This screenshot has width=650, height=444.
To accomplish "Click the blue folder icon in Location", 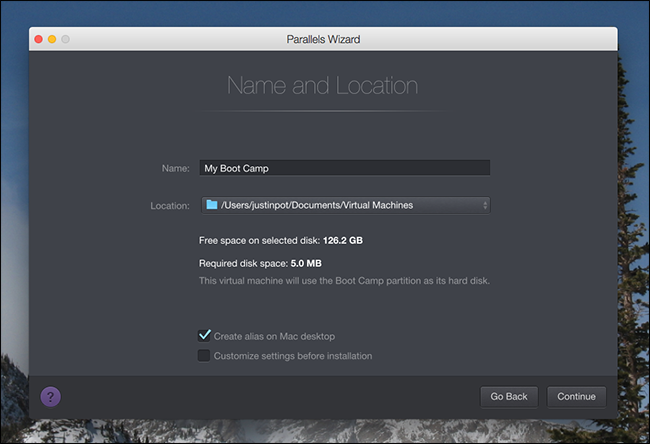I will tap(212, 205).
